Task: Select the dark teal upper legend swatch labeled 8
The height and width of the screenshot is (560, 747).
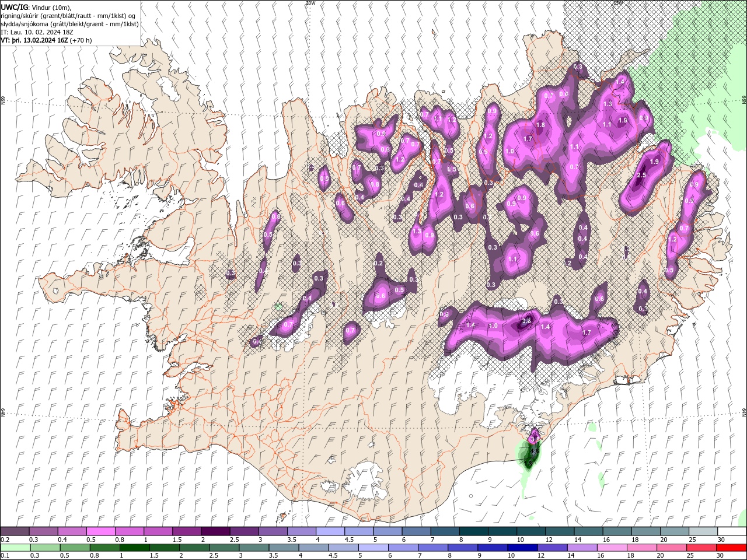Action: [473, 531]
